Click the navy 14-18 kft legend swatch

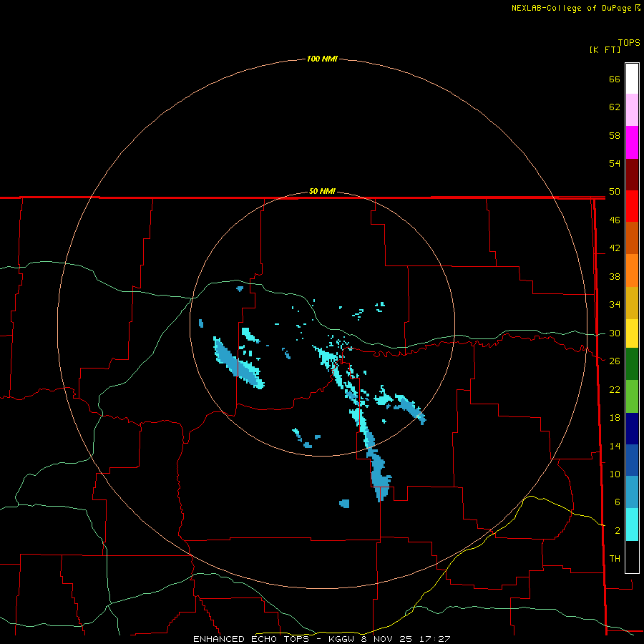(x=632, y=429)
